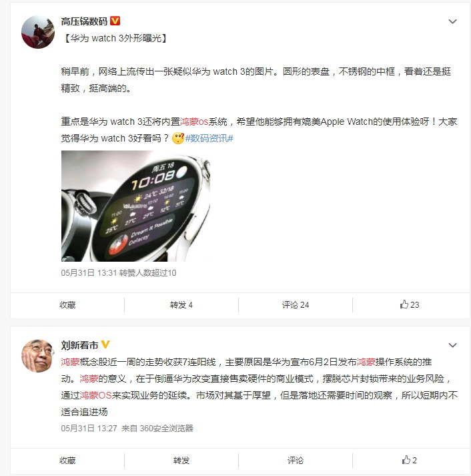Viewport: 471px width, 476px height.
Task: Open 刘新看市 profile avatar
Action: pyautogui.click(x=38, y=356)
